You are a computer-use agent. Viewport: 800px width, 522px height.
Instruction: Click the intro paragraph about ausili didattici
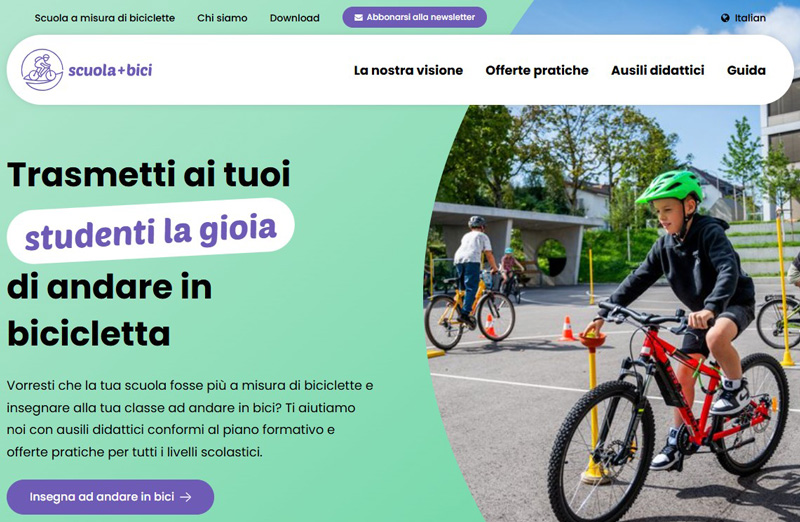190,418
